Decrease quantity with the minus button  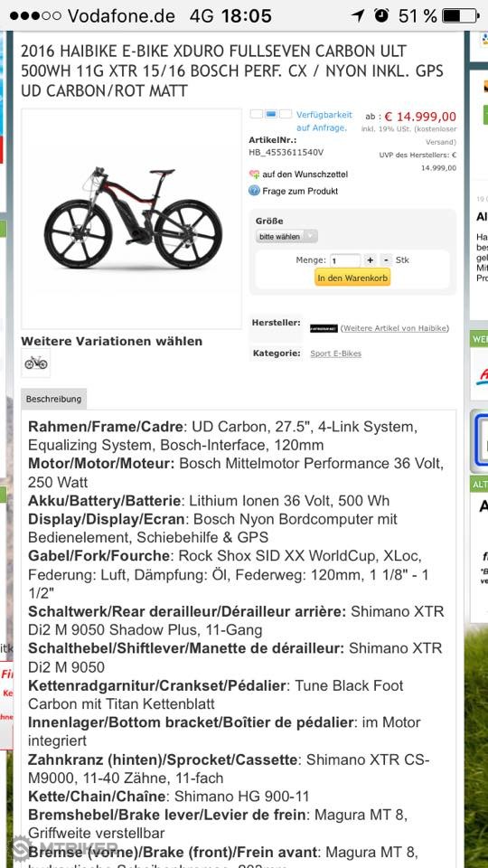pyautogui.click(x=386, y=259)
